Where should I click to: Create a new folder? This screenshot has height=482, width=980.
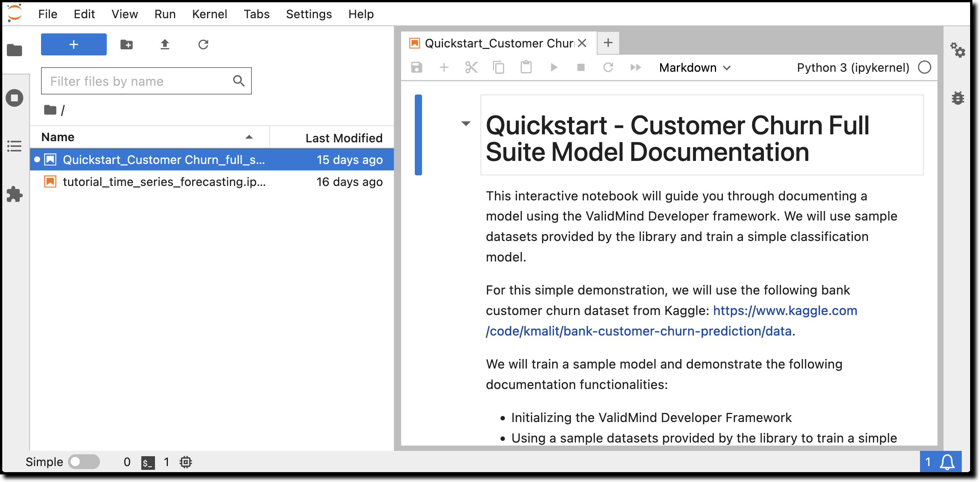click(127, 44)
